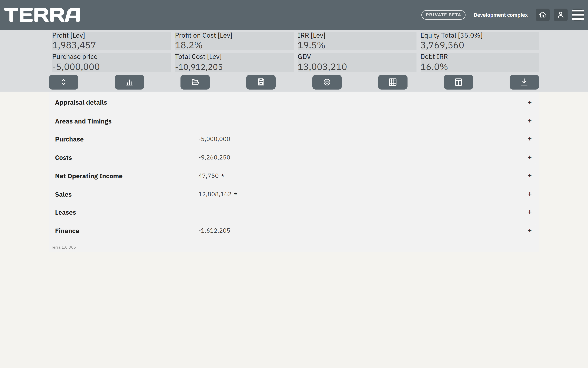
Task: Expand the Purchase row plus
Action: coord(530,139)
